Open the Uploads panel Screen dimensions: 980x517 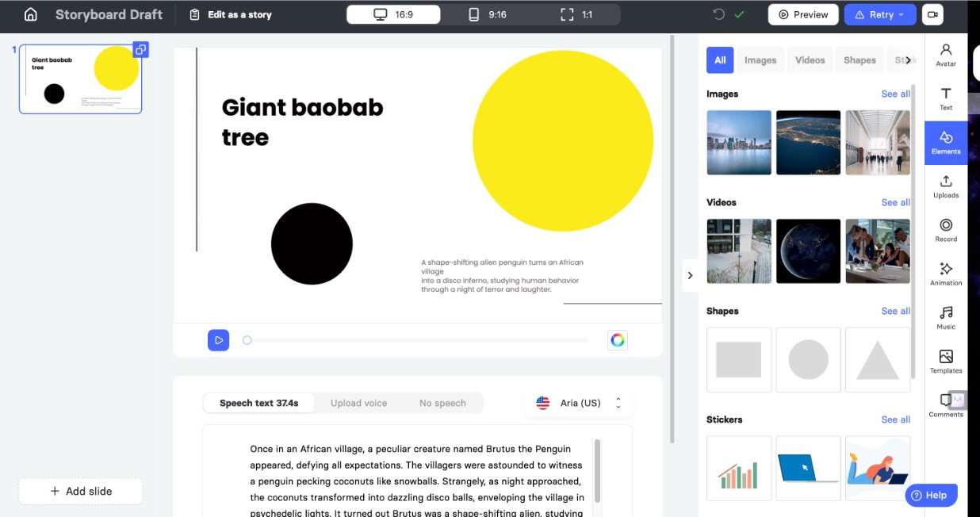[x=945, y=186]
